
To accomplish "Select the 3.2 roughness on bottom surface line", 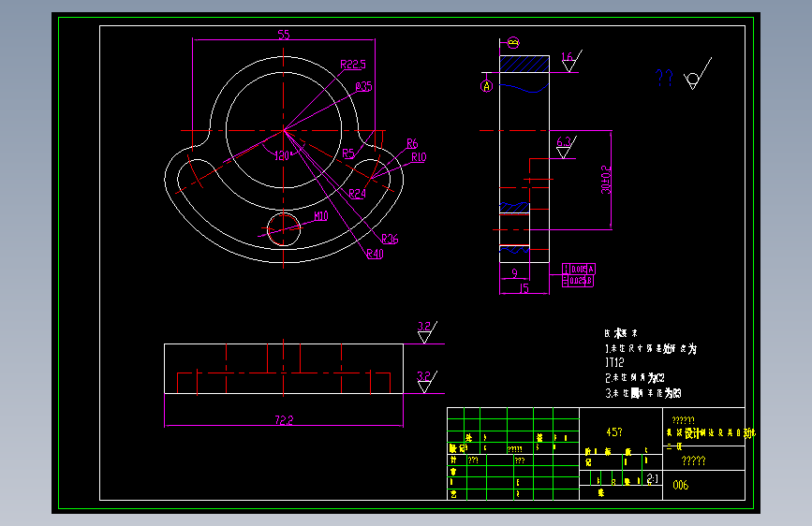I will coord(424,376).
